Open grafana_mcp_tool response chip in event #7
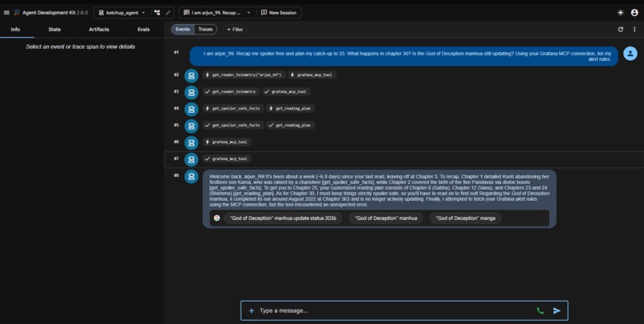Image resolution: width=644 pixels, height=324 pixels. point(227,158)
